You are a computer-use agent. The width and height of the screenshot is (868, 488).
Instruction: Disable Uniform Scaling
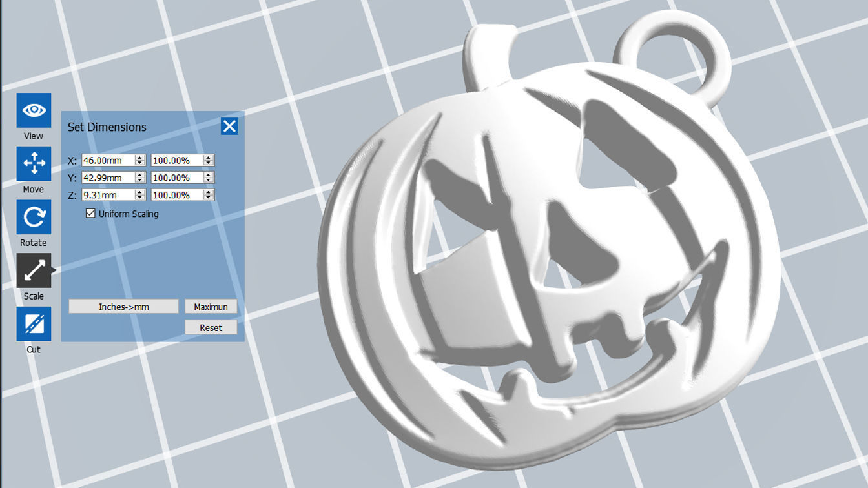click(x=90, y=214)
